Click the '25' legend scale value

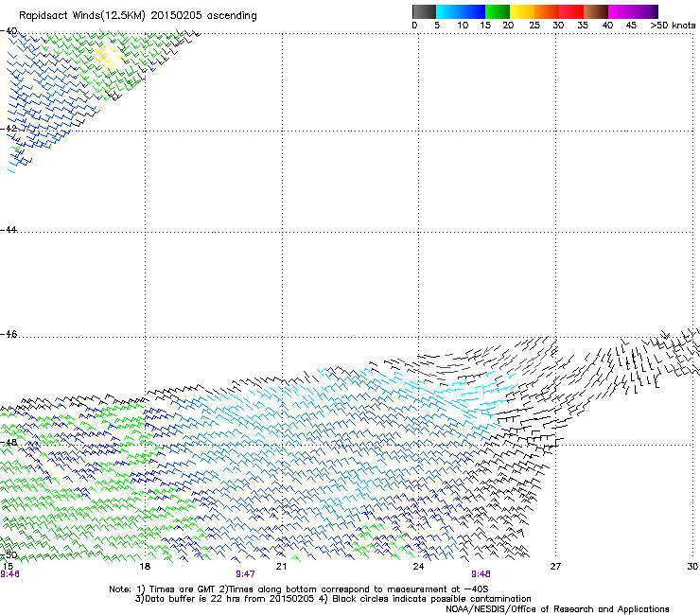point(534,26)
